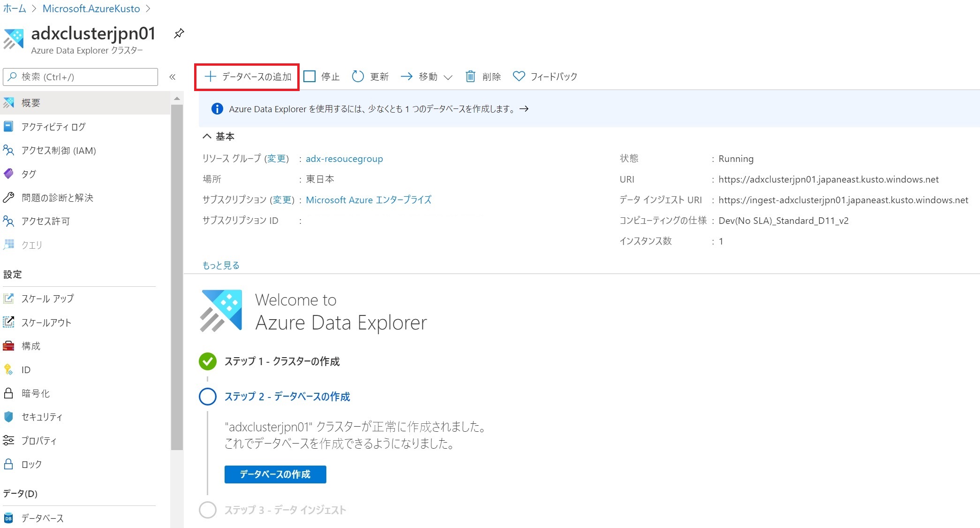980x528 pixels.
Task: Click the sidebar vertical scrollbar thumb
Action: click(177, 277)
